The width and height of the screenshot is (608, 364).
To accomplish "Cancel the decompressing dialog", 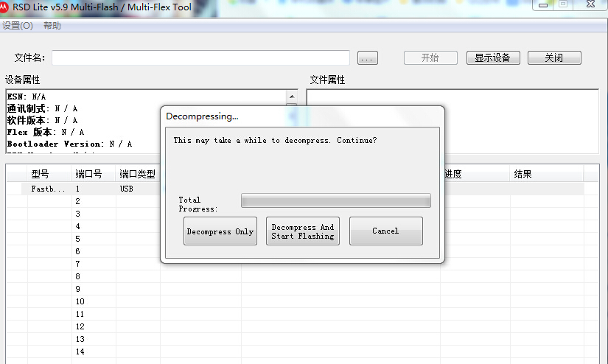I will (x=386, y=231).
